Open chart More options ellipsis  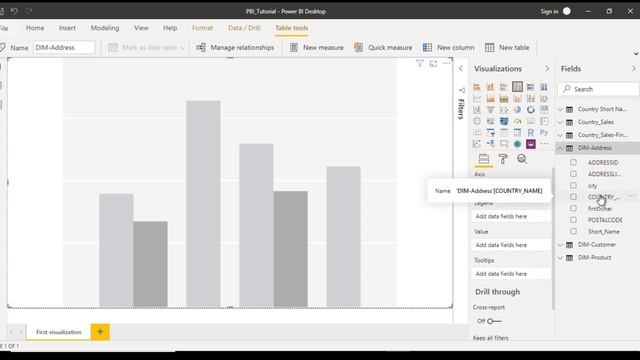point(447,63)
